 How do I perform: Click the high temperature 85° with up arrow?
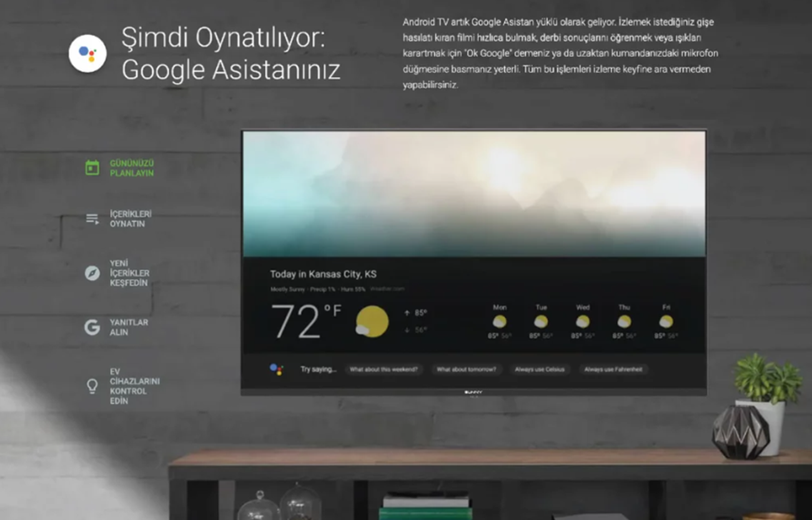coord(415,312)
